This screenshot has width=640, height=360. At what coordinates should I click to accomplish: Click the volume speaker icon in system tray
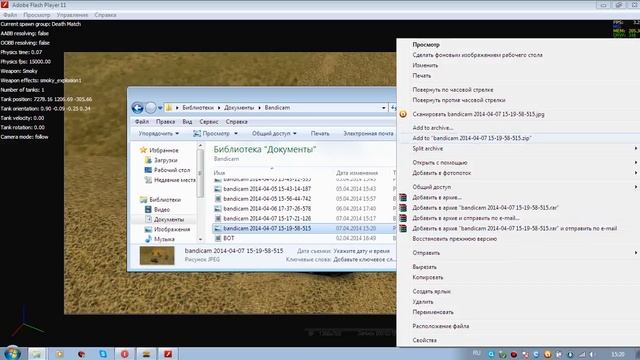(592, 354)
